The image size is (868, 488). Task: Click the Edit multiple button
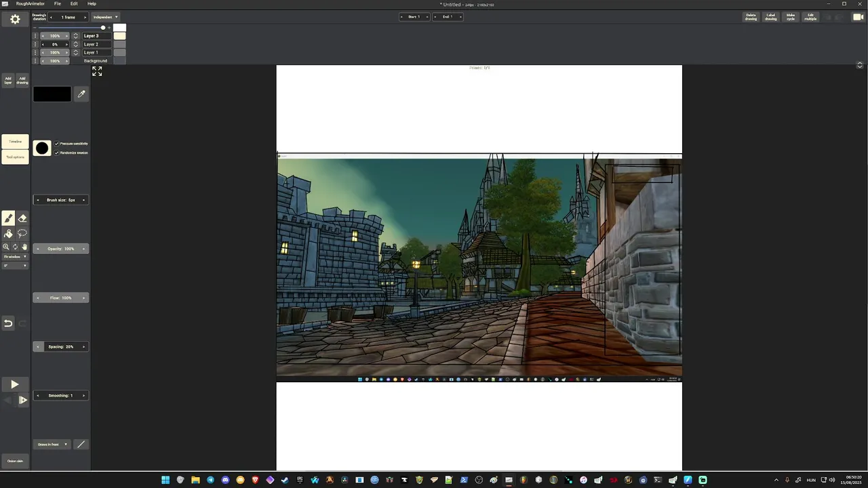point(810,17)
